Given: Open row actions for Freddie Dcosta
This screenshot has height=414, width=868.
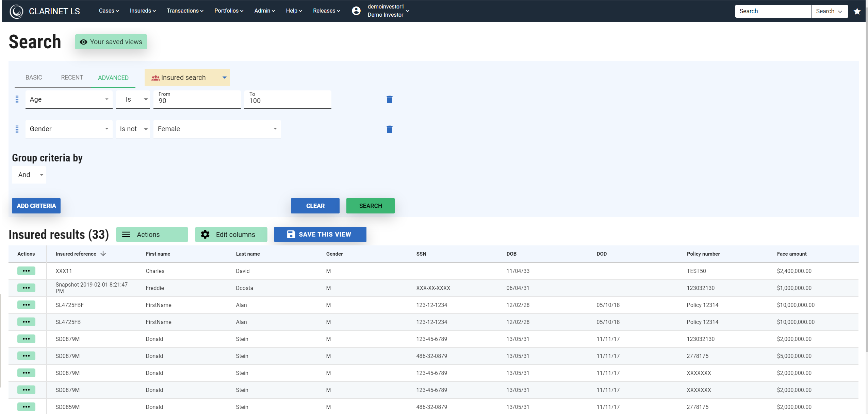Looking at the screenshot, I should coord(26,288).
